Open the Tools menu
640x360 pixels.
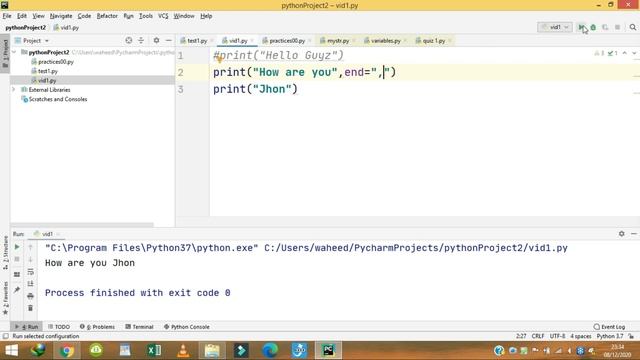coord(146,16)
